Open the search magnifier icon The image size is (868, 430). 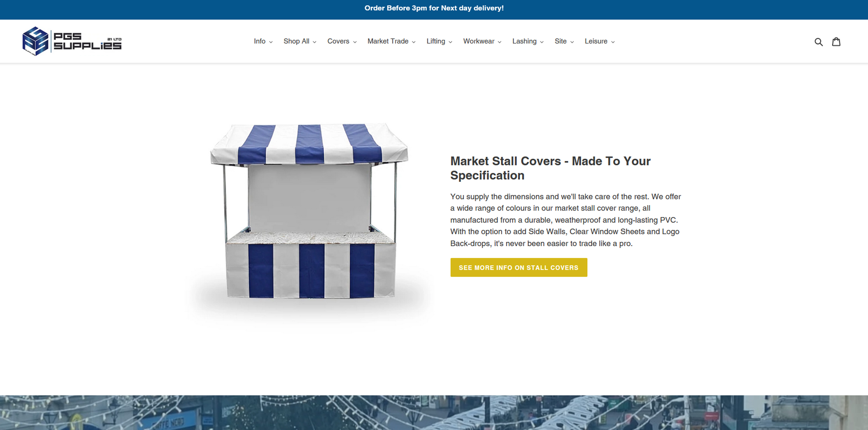click(x=819, y=42)
